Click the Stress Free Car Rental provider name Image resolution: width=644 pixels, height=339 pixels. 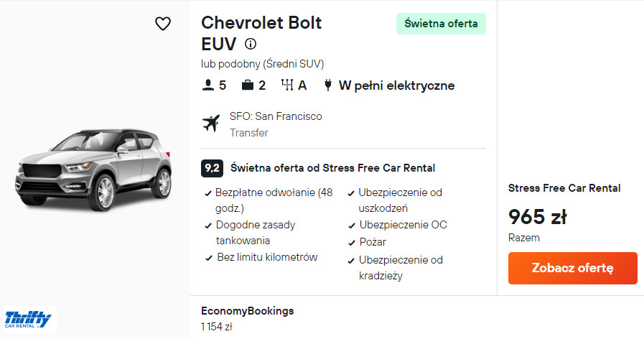(x=564, y=188)
